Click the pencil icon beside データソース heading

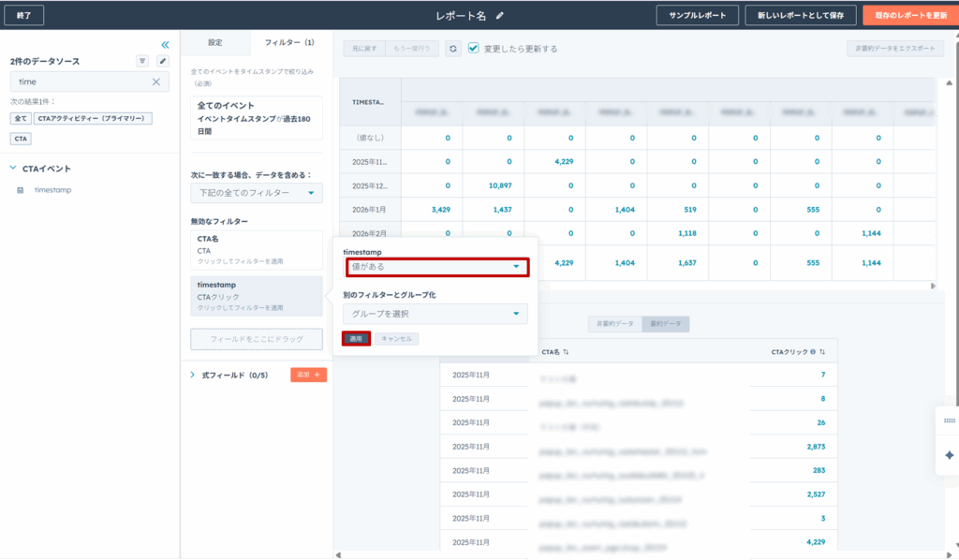[162, 61]
